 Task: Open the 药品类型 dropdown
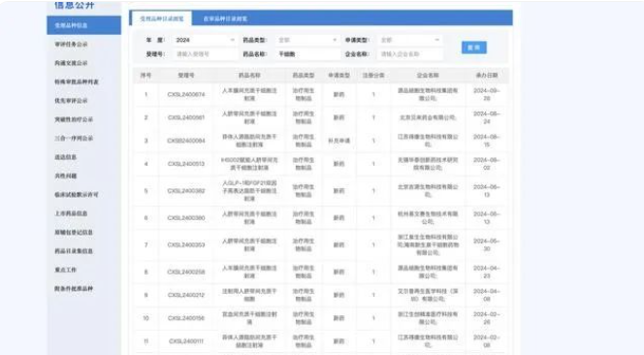[x=307, y=40]
